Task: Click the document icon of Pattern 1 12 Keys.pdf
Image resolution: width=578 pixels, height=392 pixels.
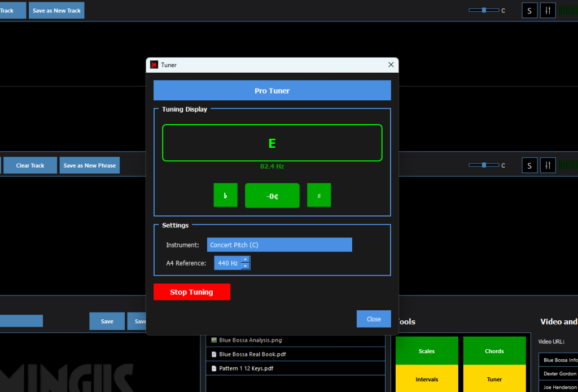Action: (x=214, y=368)
